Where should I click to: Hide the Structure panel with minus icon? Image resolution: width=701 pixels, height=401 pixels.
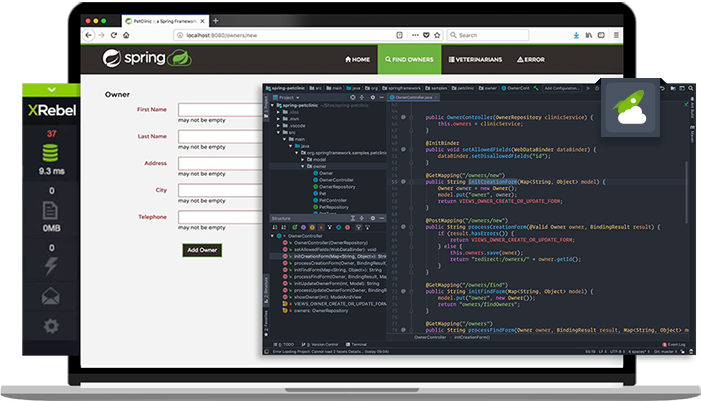(x=381, y=218)
